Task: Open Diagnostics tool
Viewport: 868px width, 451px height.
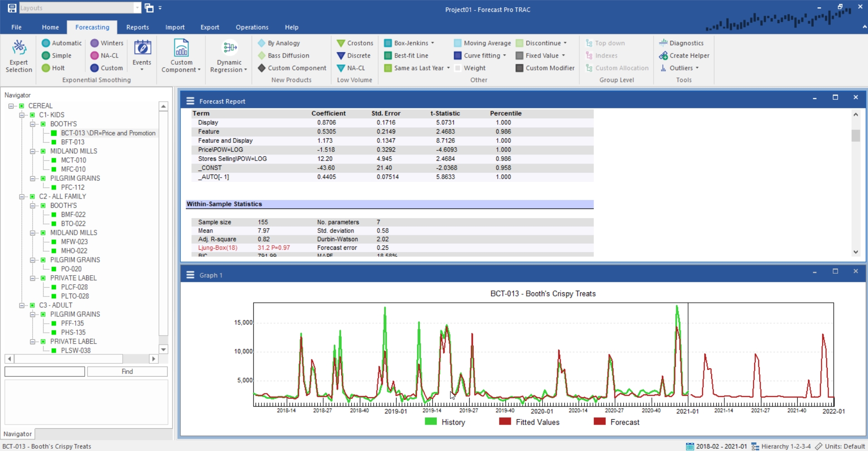Action: [x=681, y=43]
